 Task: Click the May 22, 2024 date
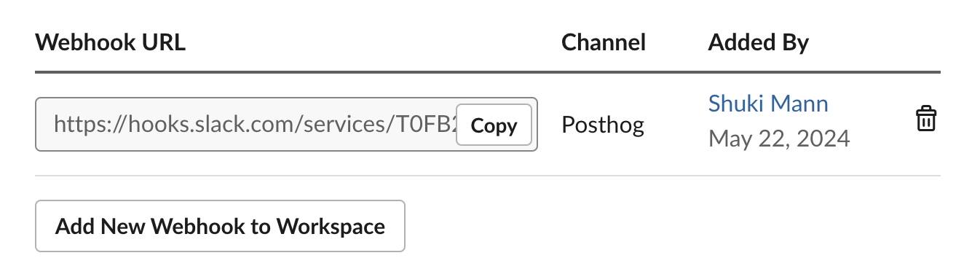[x=779, y=138]
